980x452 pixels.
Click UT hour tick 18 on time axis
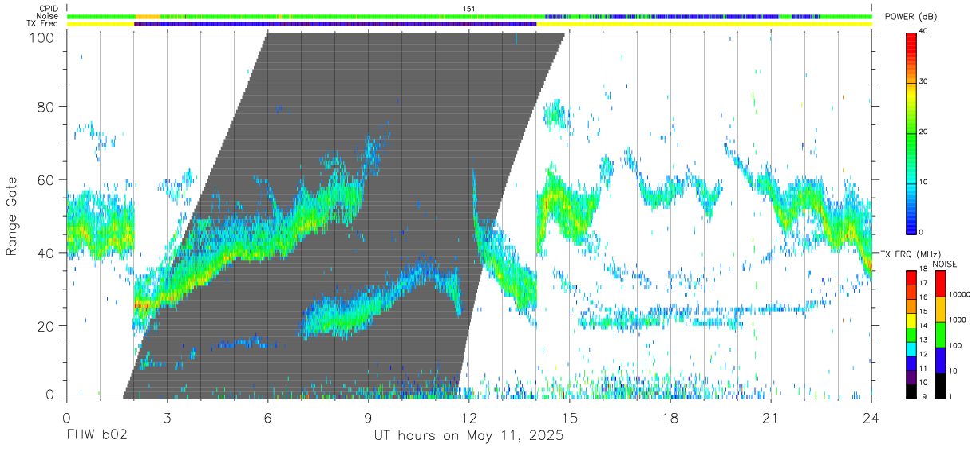[x=670, y=417]
